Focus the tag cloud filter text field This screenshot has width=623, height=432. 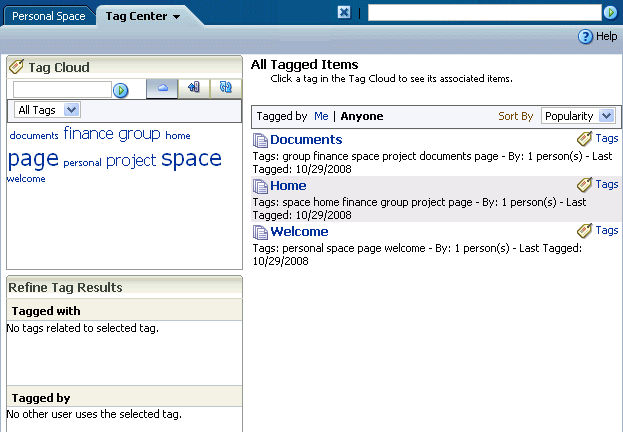pos(62,89)
